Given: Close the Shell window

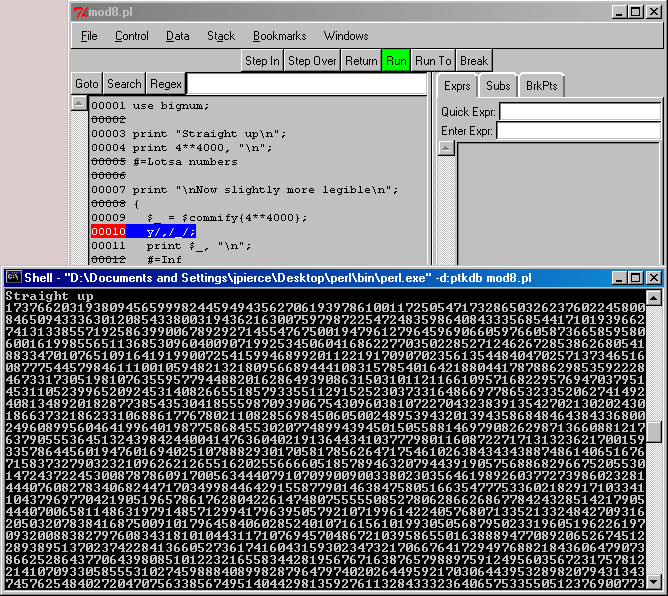Looking at the screenshot, I should (654, 278).
